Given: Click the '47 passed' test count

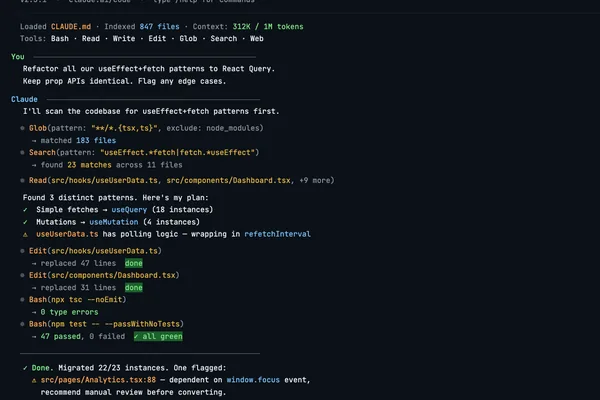Looking at the screenshot, I should tap(60, 336).
